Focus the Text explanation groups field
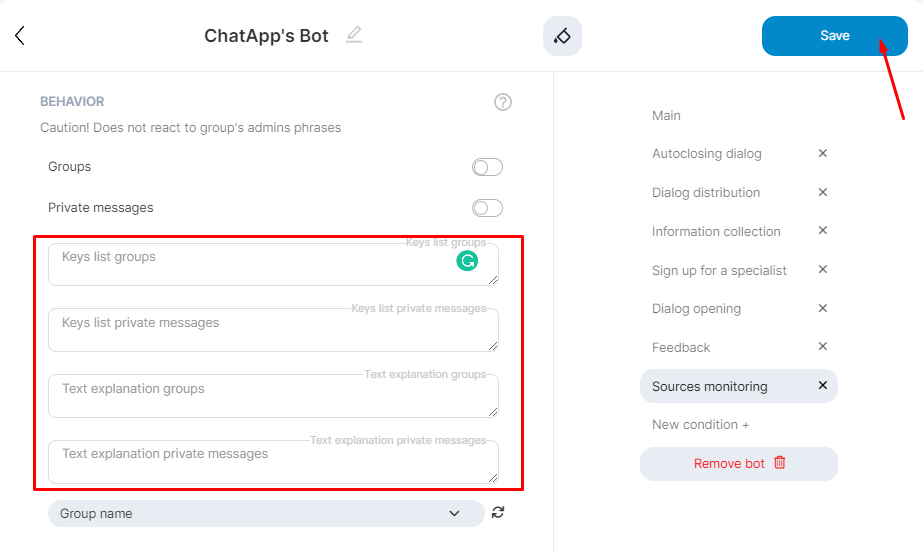Viewport: 923px width, 552px height. 272,397
